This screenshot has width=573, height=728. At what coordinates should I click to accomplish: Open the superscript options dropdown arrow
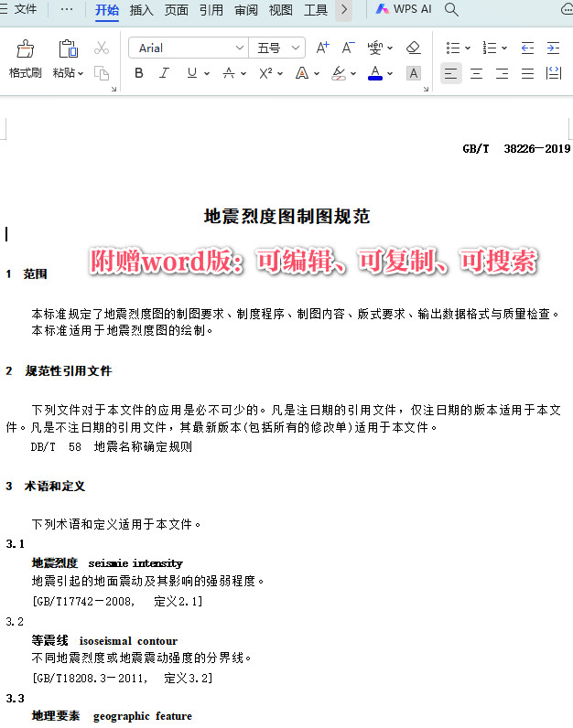[280, 73]
